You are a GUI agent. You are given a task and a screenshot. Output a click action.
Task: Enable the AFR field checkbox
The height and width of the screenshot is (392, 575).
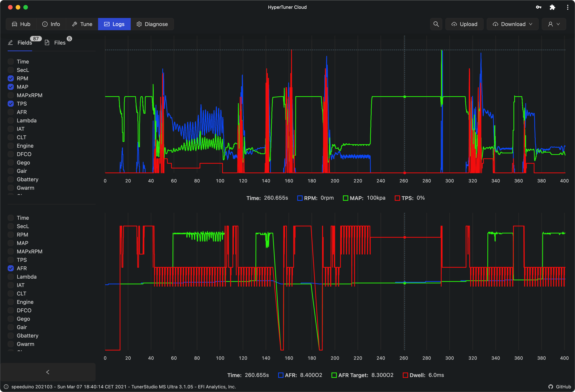click(11, 112)
